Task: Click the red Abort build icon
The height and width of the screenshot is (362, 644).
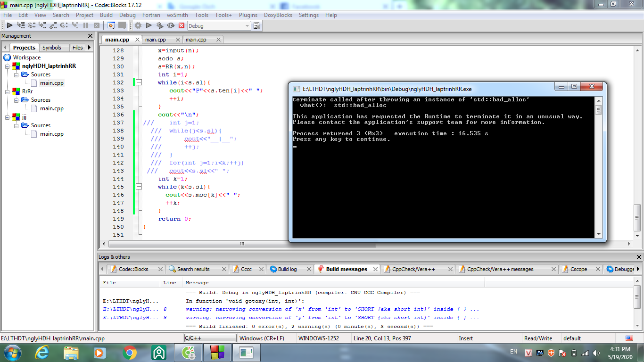Action: [x=182, y=25]
